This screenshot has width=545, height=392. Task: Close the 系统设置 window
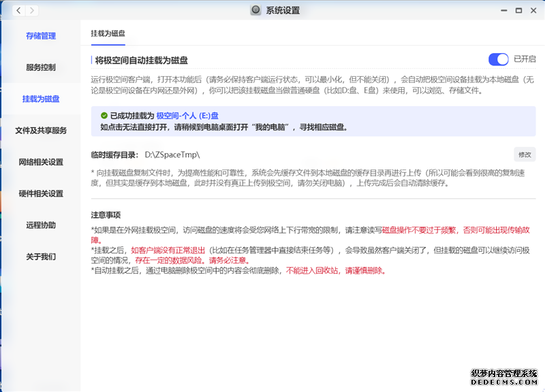(x=533, y=10)
